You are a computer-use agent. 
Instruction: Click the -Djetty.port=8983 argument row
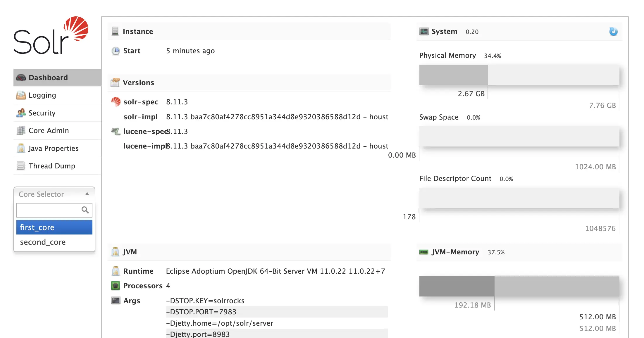pyautogui.click(x=277, y=334)
